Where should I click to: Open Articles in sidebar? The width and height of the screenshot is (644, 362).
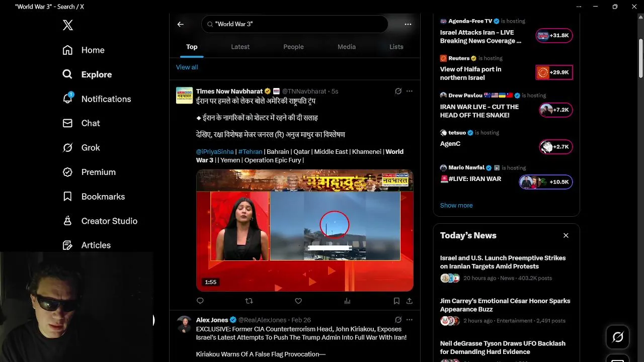87,245
